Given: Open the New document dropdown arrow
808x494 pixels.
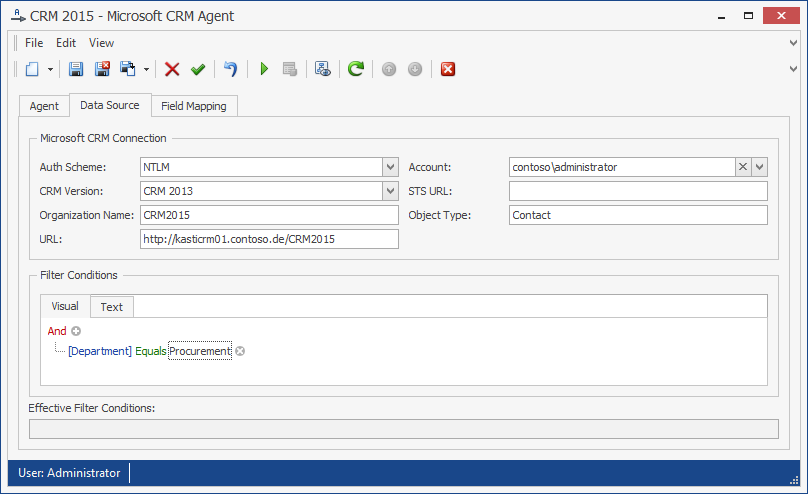Looking at the screenshot, I should [50, 69].
